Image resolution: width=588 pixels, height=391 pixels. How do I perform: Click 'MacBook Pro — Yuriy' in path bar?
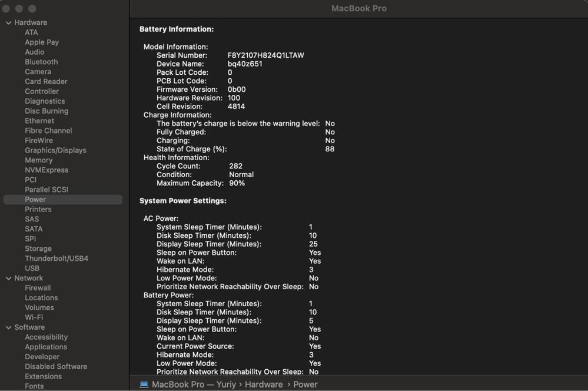point(194,385)
